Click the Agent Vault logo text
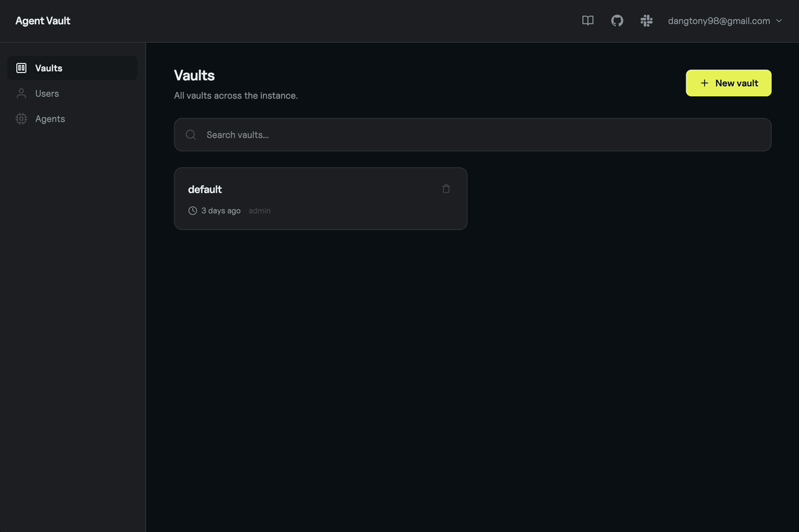 tap(43, 21)
